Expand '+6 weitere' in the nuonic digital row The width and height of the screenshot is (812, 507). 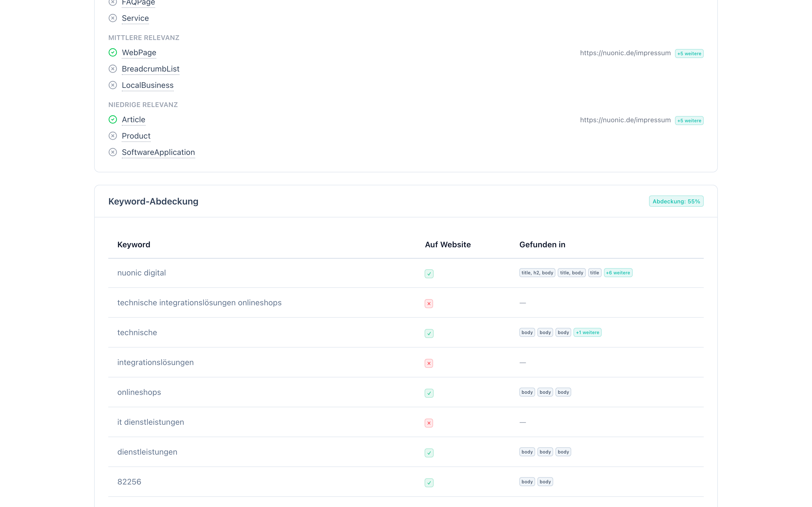click(618, 273)
